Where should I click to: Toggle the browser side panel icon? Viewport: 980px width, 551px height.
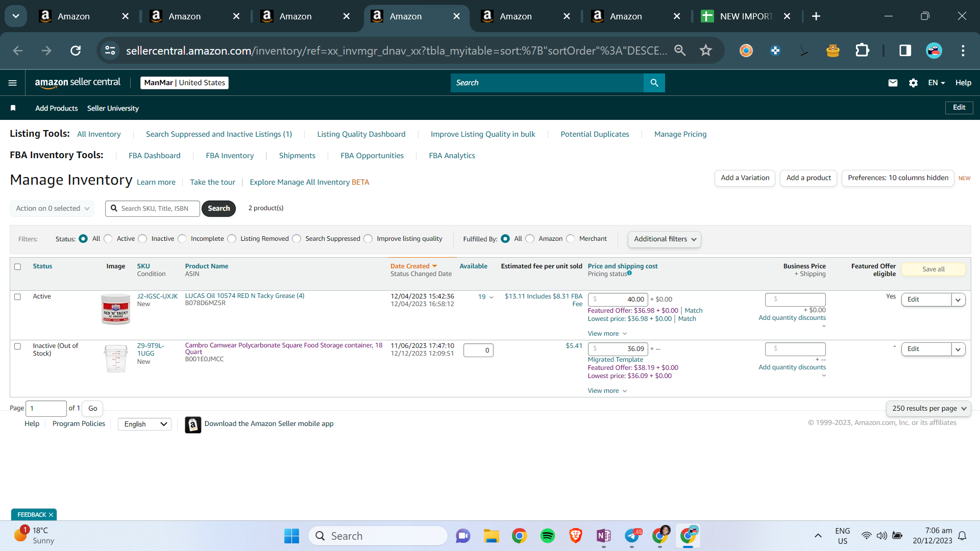pyautogui.click(x=905, y=51)
